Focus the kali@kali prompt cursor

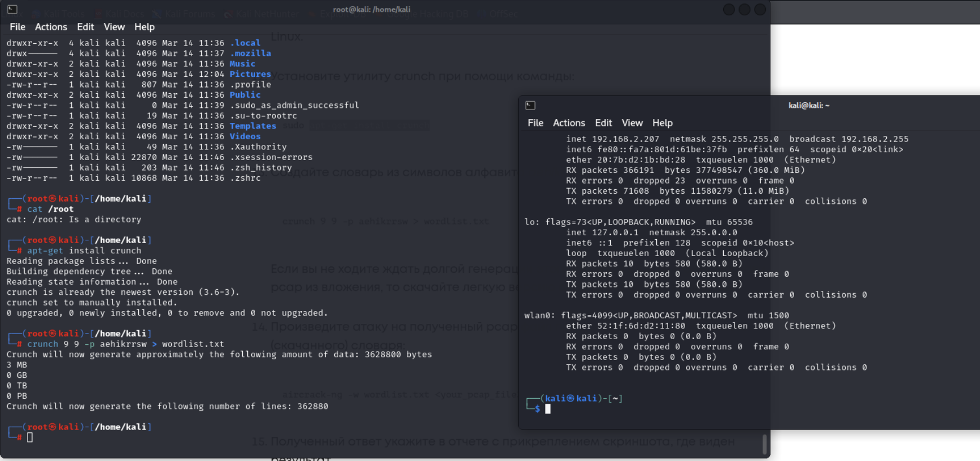(548, 409)
